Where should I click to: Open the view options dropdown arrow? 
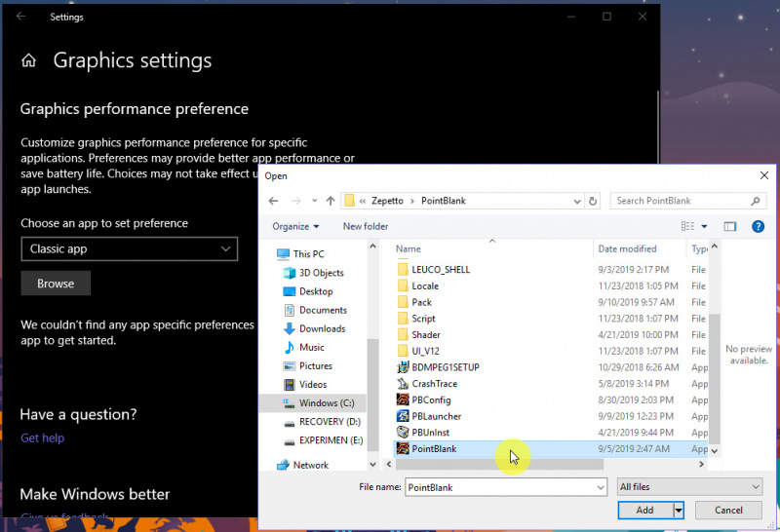pos(704,227)
